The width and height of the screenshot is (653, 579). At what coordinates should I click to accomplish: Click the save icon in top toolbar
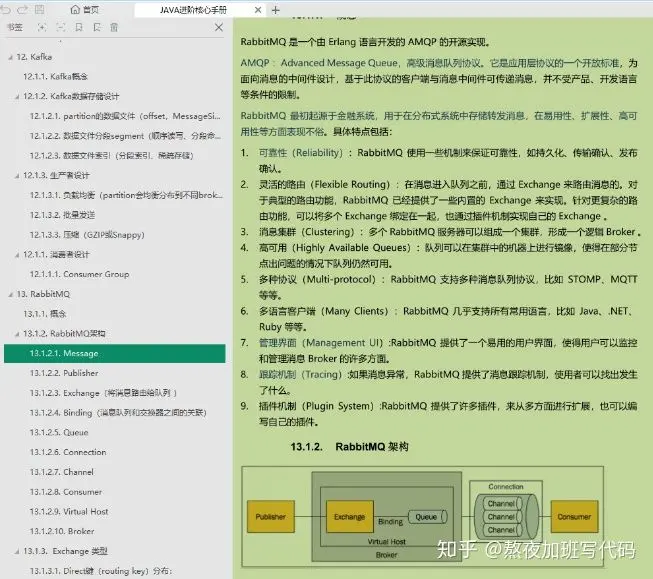pyautogui.click(x=40, y=10)
